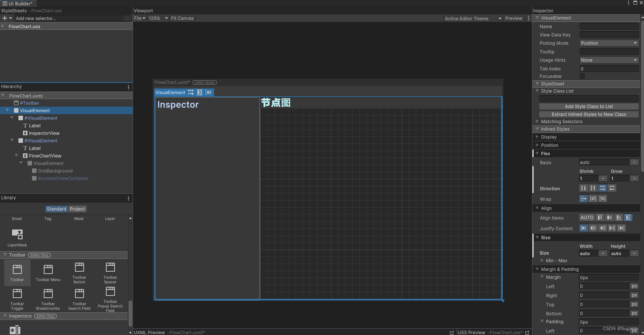Viewport: 644px width, 335px height.
Task: Collapse the Margin foldout
Action: [542, 277]
